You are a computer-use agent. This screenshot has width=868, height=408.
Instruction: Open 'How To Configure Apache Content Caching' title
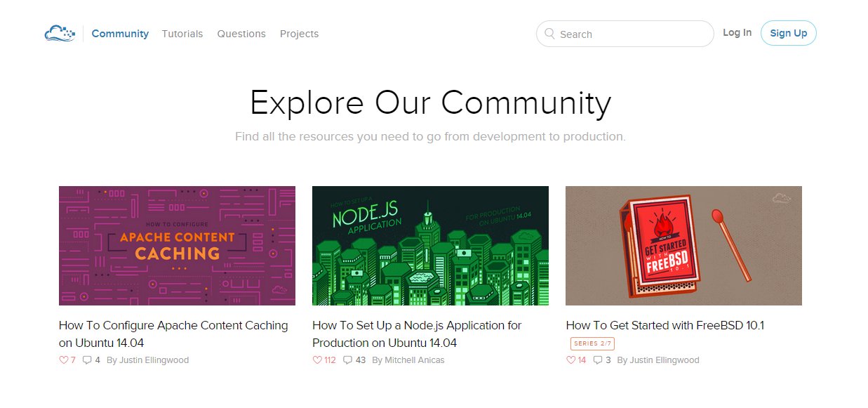tap(173, 334)
